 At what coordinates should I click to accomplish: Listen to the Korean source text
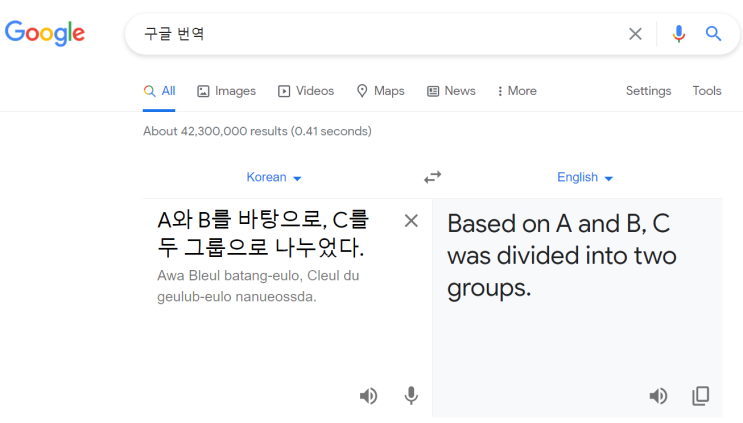368,396
